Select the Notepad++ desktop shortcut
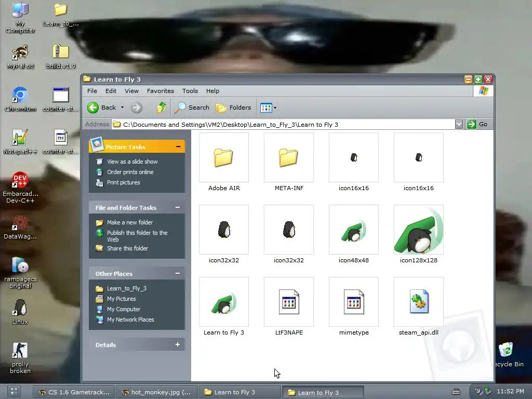 tap(20, 141)
